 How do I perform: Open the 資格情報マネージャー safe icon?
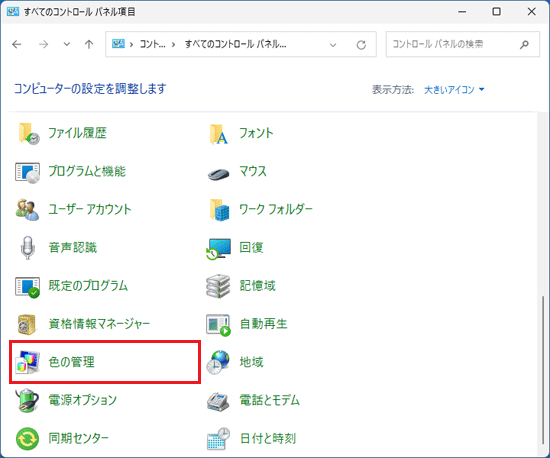(27, 324)
